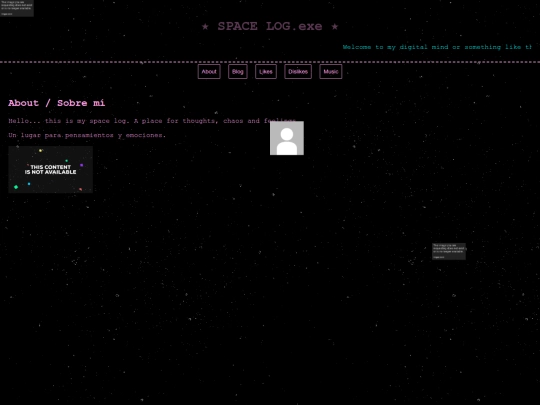Select the Dislikes nav button
Screen dimensions: 540x405
coord(298,72)
